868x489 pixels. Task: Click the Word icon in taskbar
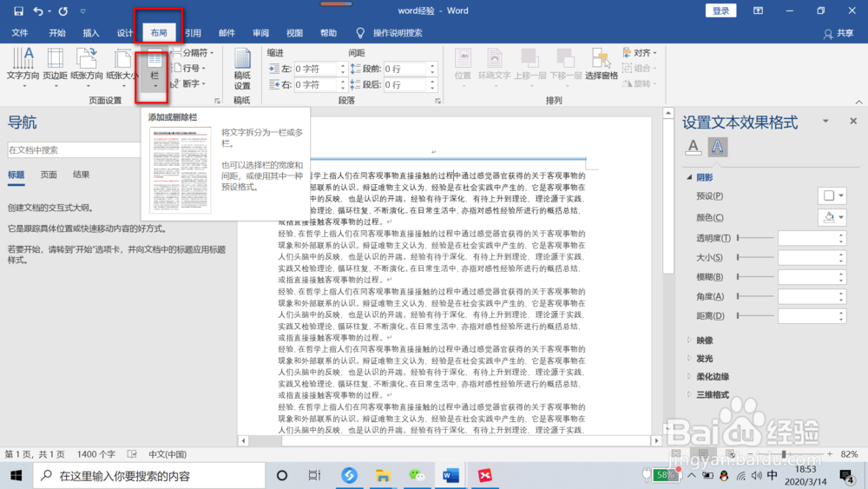coord(450,475)
